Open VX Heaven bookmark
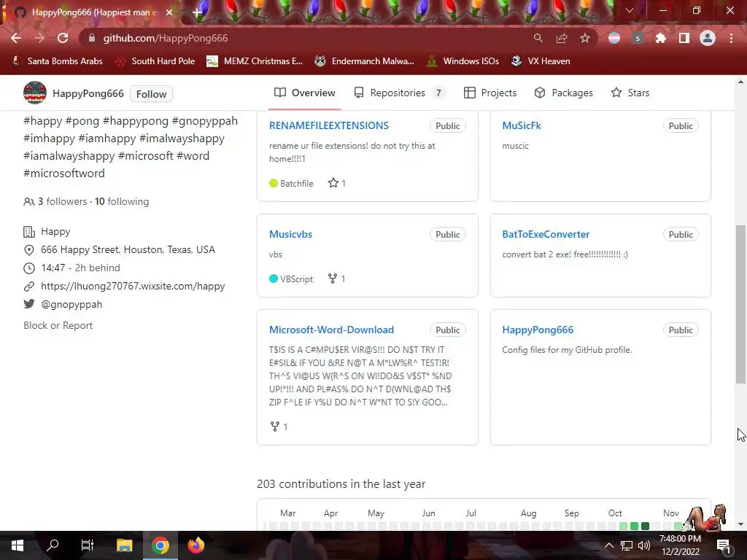Viewport: 747px width, 560px height. 541,61
